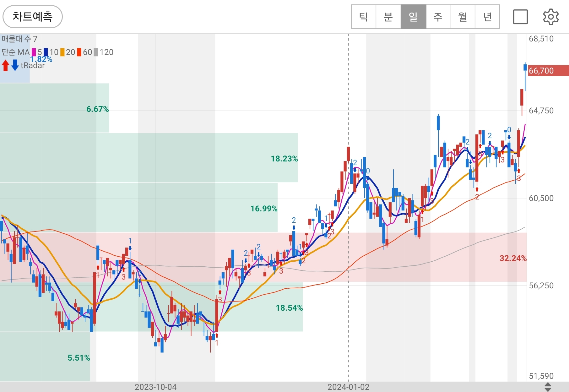Click the chart vertical scale stepper arrows
The image size is (569, 392).
pyautogui.click(x=548, y=387)
